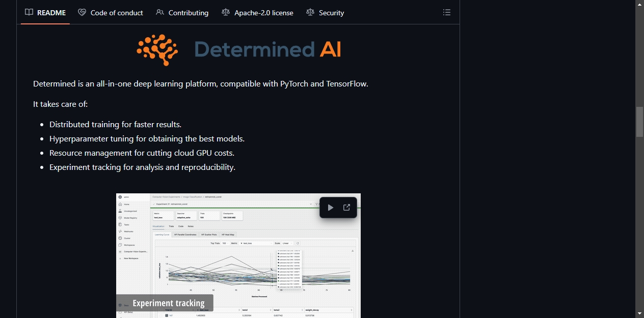Viewport: 644px width, 318px height.
Task: Click the 'Experiment tracking' caption on the GIF
Action: pos(169,303)
